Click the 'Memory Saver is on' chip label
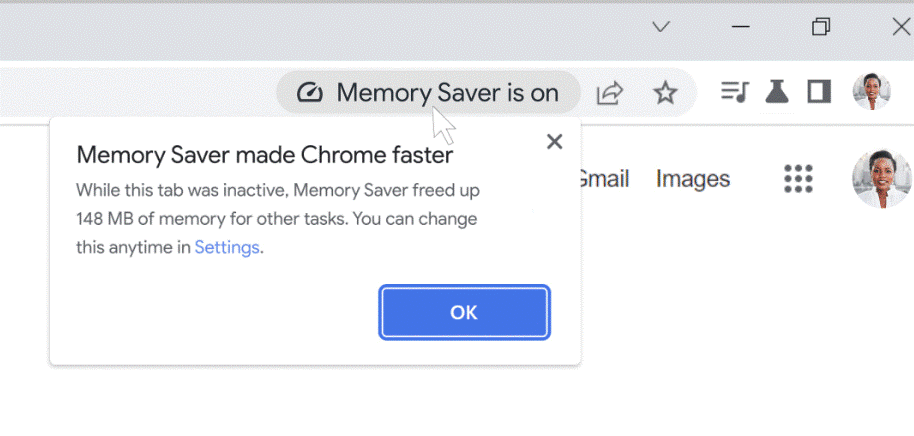 click(x=447, y=93)
